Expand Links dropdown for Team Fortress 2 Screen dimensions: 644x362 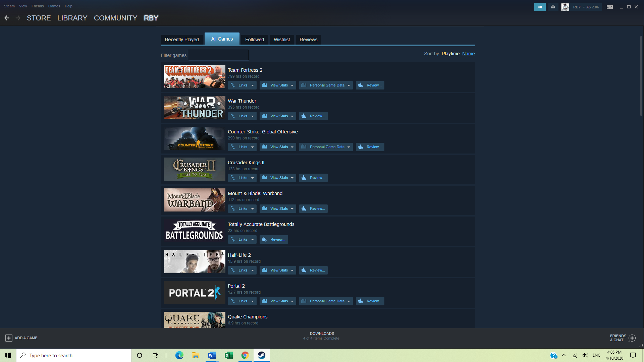click(242, 85)
